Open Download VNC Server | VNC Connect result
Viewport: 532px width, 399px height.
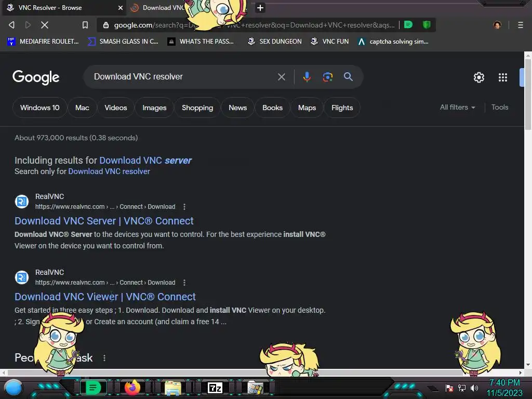[x=104, y=221]
